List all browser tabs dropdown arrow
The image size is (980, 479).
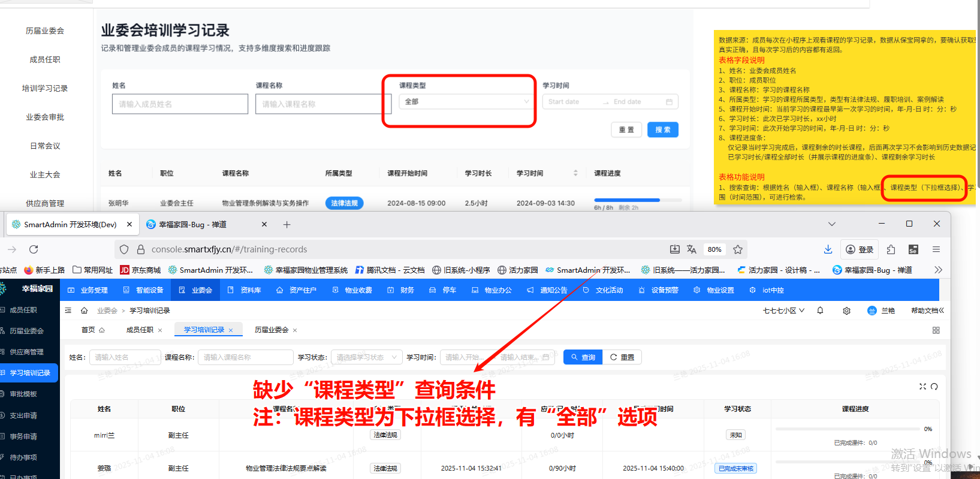(831, 224)
